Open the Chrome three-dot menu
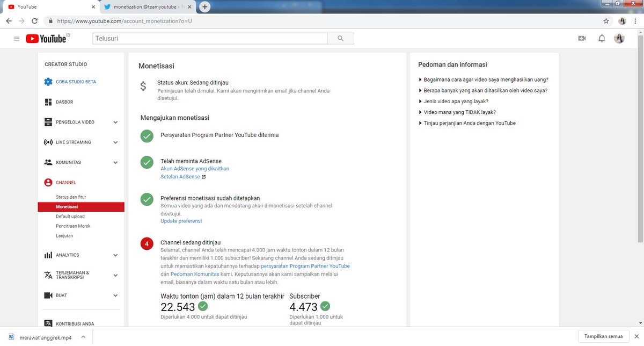Image resolution: width=644 pixels, height=346 pixels. [x=636, y=21]
